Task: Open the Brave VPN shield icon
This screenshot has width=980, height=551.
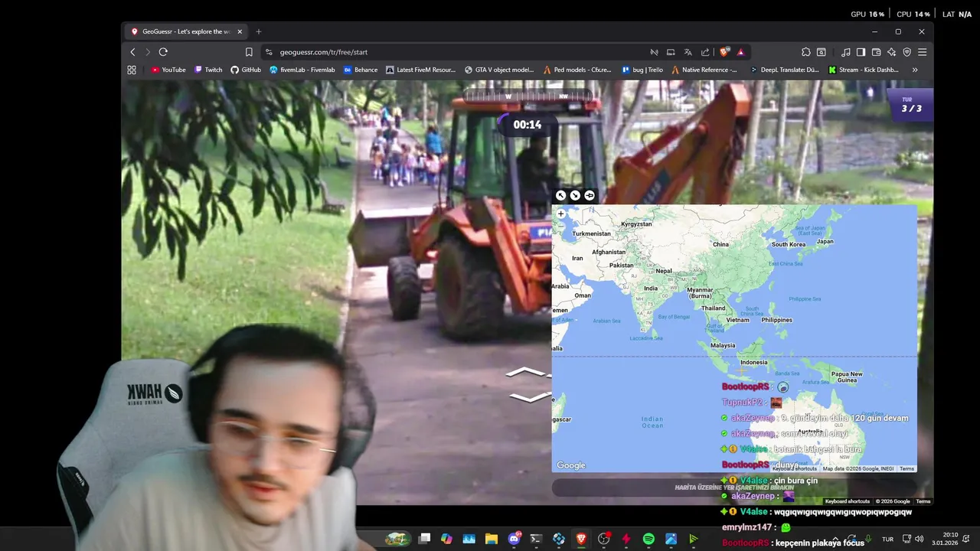Action: coord(907,52)
